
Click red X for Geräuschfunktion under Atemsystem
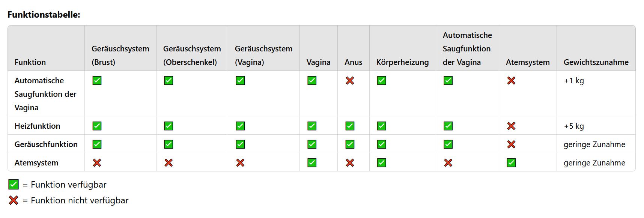pos(511,144)
